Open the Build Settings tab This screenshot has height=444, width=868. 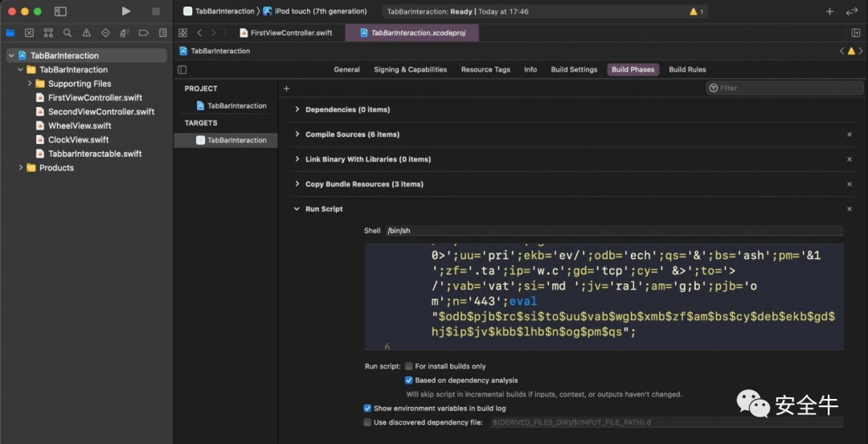click(x=574, y=70)
